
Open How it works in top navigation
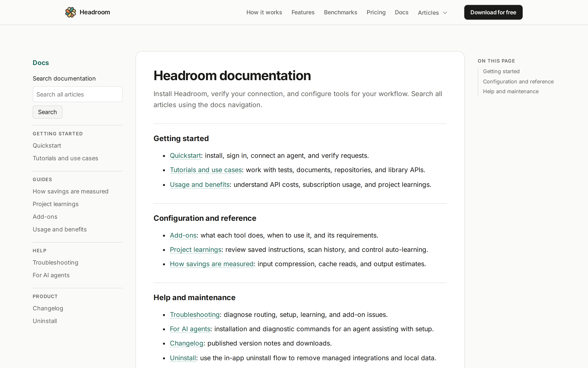264,12
